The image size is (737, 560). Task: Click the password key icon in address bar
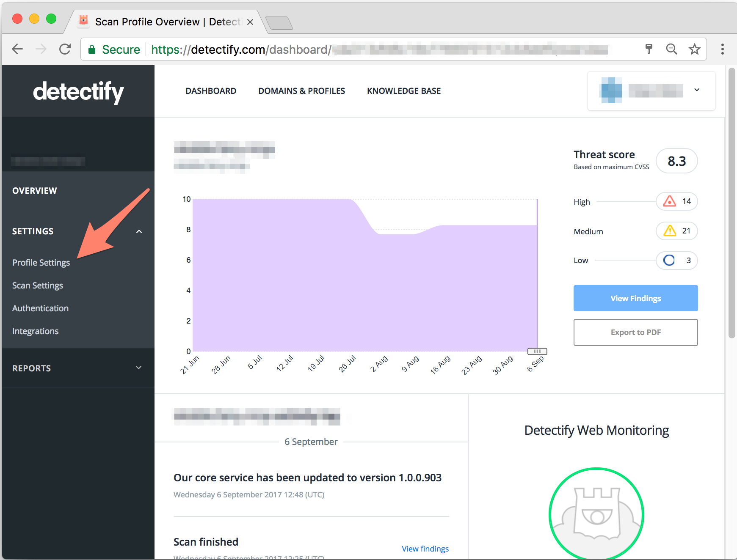point(649,49)
